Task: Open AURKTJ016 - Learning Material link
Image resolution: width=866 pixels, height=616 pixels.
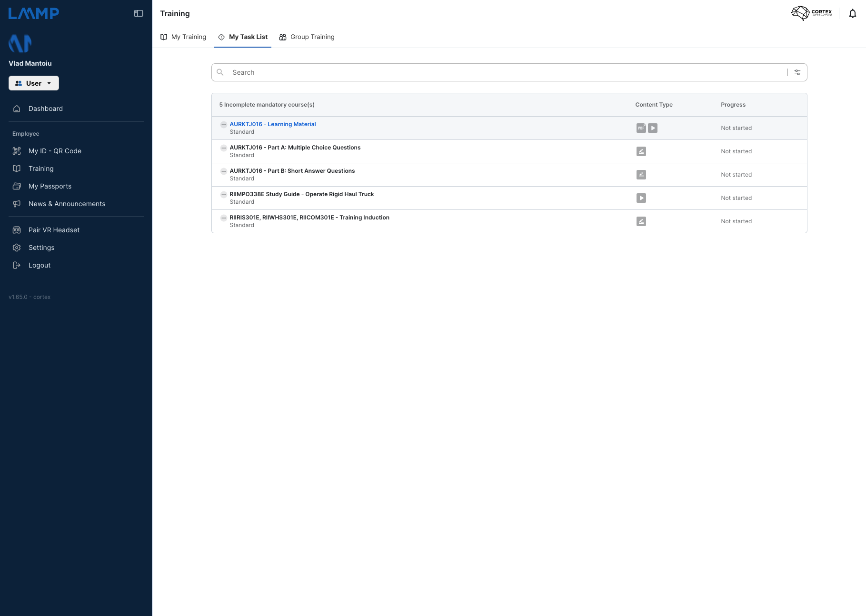Action: pyautogui.click(x=273, y=124)
